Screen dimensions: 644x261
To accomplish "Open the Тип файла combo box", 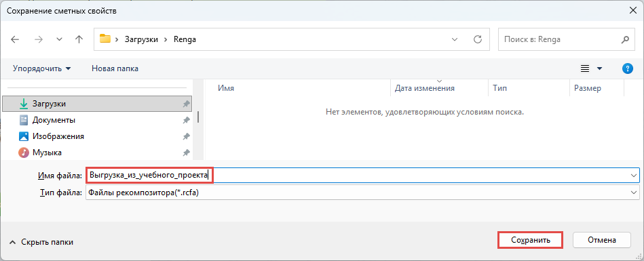I will coord(362,193).
